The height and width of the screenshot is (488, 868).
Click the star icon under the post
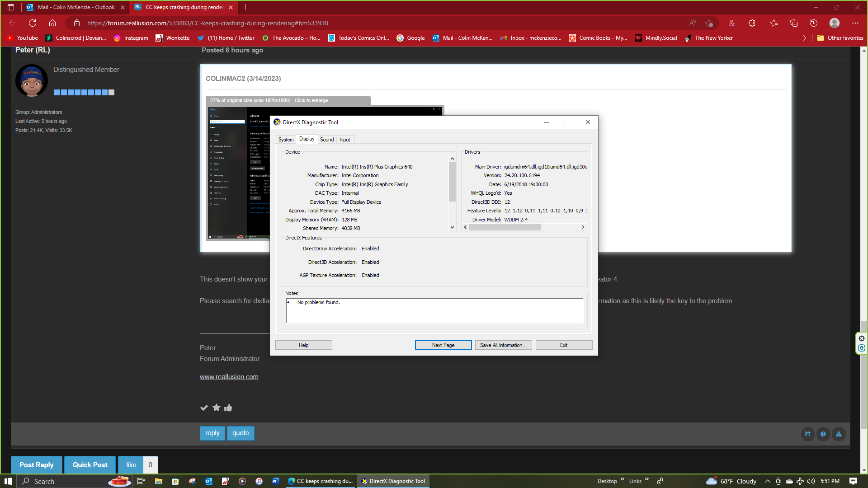click(216, 408)
